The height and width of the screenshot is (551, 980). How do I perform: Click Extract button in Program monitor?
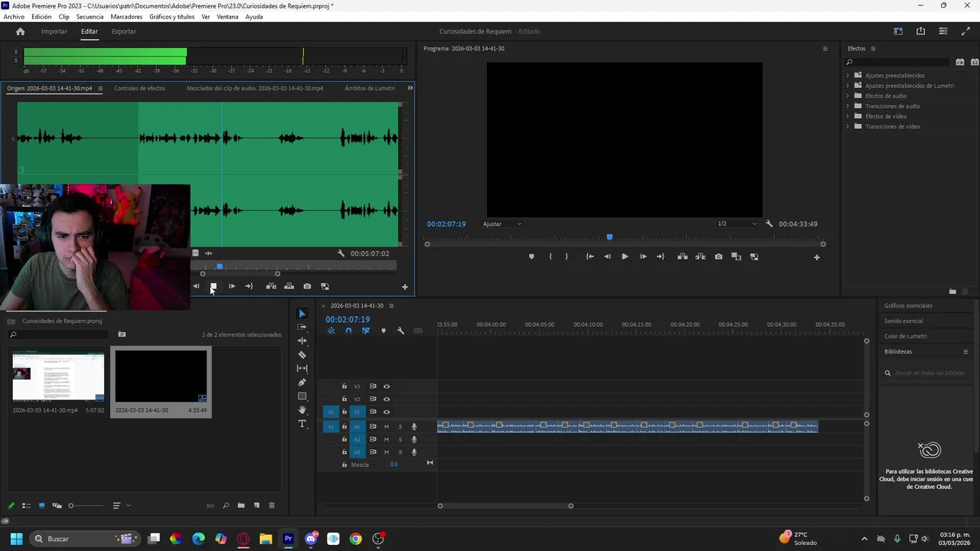700,256
